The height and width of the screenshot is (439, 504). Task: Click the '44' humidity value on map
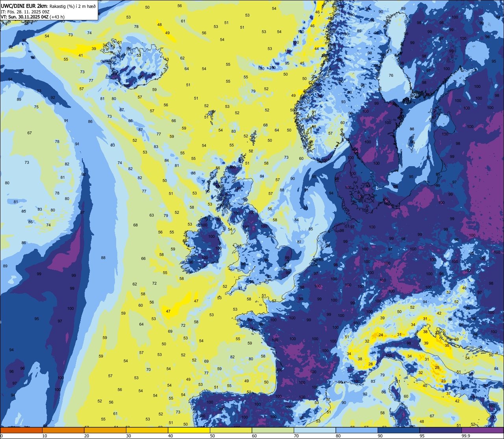(x=317, y=49)
